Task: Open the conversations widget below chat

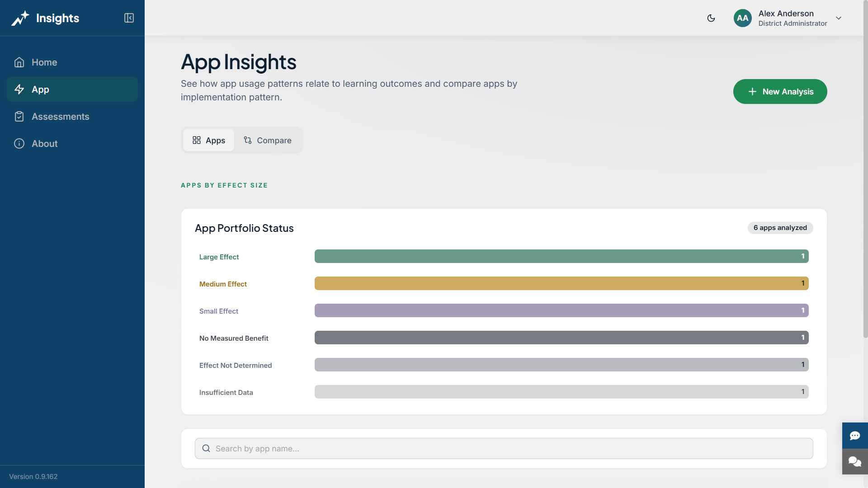Action: click(x=854, y=461)
